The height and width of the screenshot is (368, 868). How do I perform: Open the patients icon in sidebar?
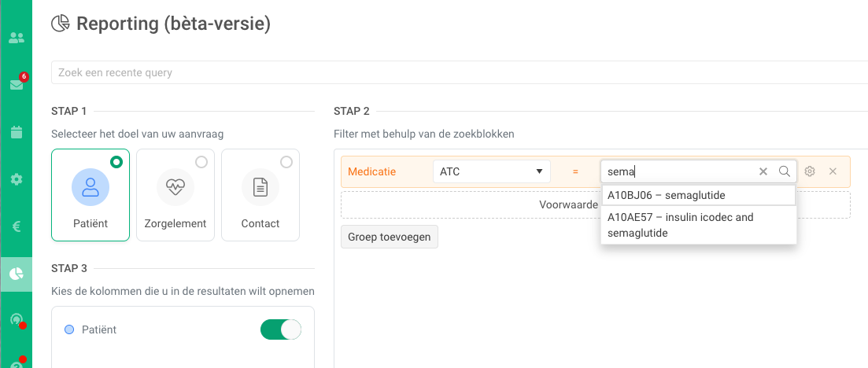coord(16,38)
